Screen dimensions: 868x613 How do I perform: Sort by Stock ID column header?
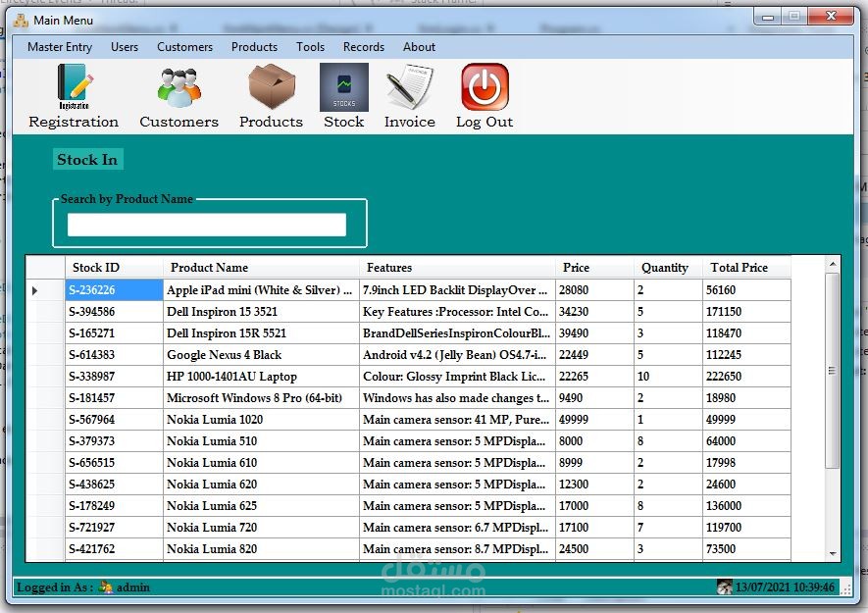coord(114,268)
